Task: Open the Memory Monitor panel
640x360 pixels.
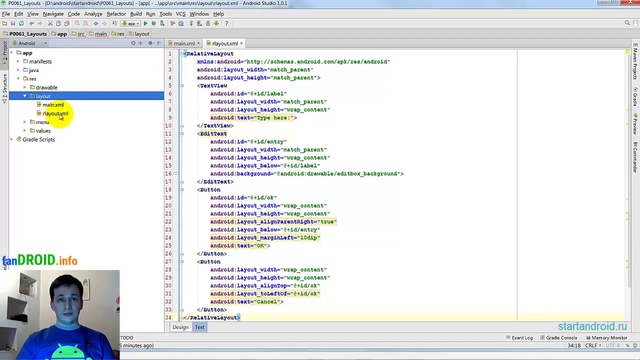Action: (x=607, y=338)
